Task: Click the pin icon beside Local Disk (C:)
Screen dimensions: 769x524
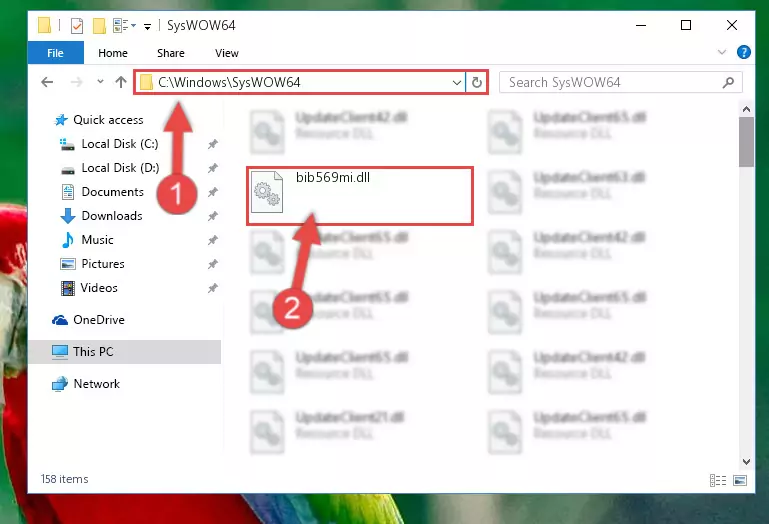Action: pyautogui.click(x=212, y=144)
